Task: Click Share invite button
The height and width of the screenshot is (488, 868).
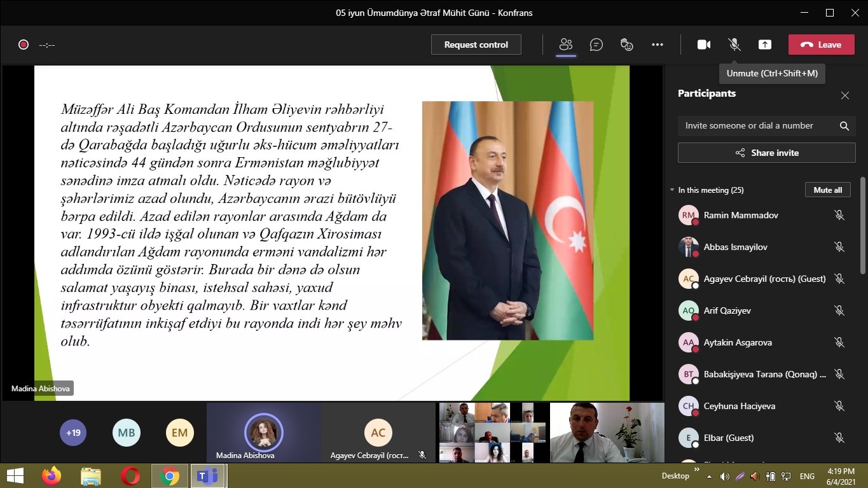Action: (x=767, y=153)
